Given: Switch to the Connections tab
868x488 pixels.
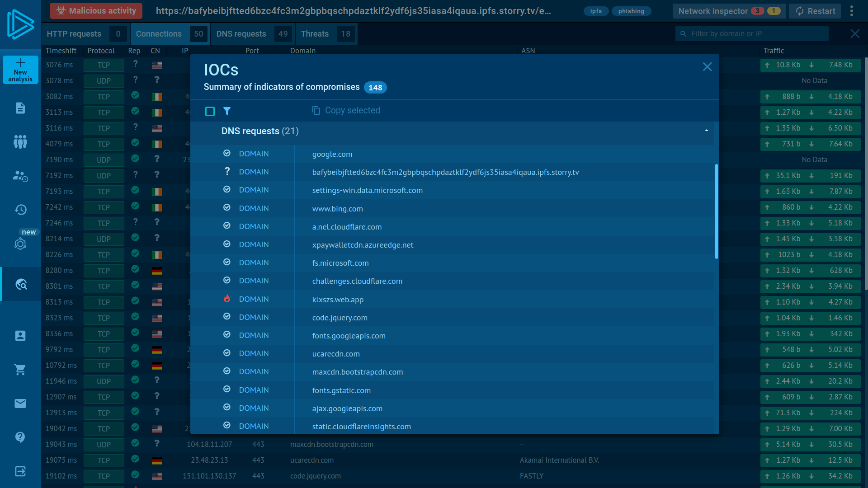Looking at the screenshot, I should (159, 33).
